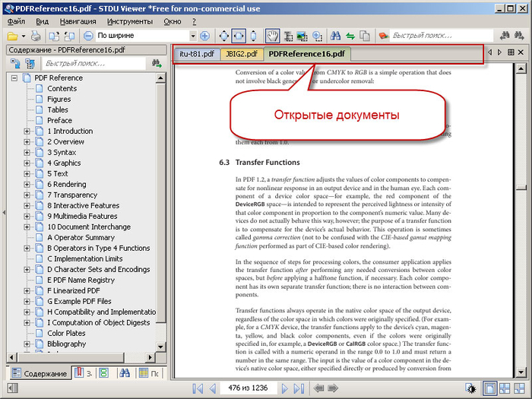Click the rotate page left icon

click(54, 36)
